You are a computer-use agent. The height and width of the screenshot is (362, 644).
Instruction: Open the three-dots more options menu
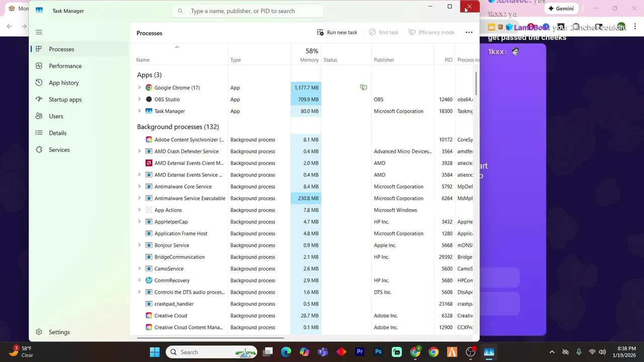point(469,32)
